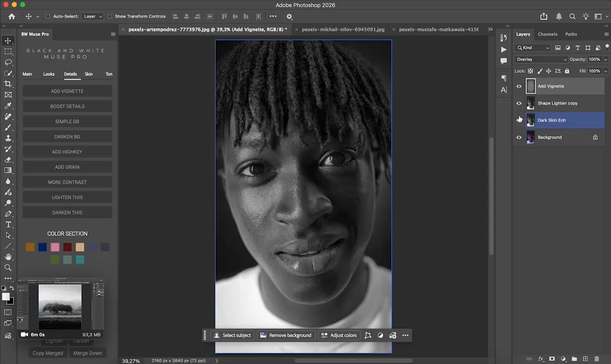The width and height of the screenshot is (611, 364).
Task: Open the Comments panel icon
Action: tap(504, 61)
